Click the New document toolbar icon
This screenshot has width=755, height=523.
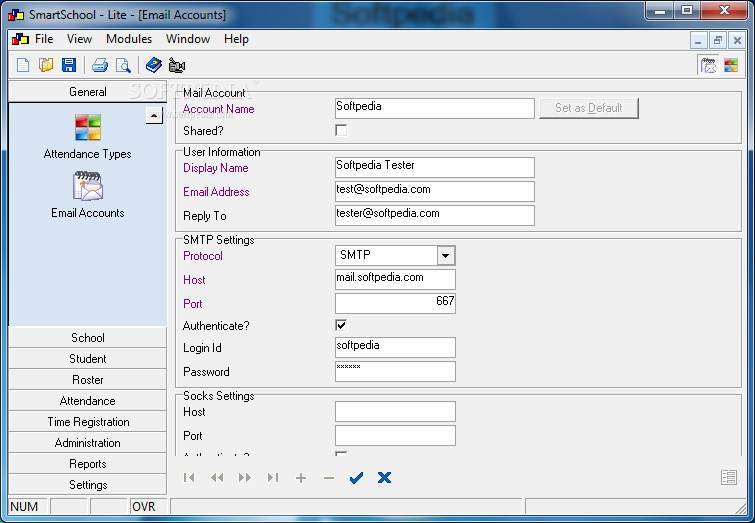(x=23, y=65)
